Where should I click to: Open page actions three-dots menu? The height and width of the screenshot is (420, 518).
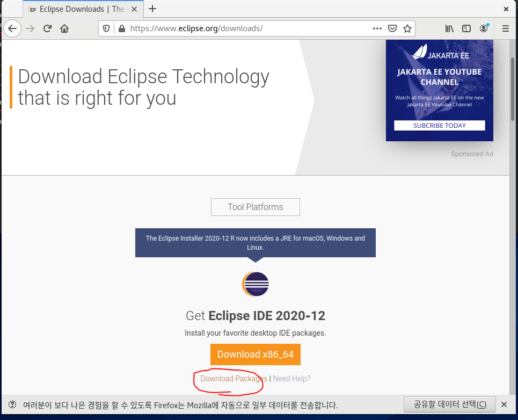pyautogui.click(x=377, y=29)
